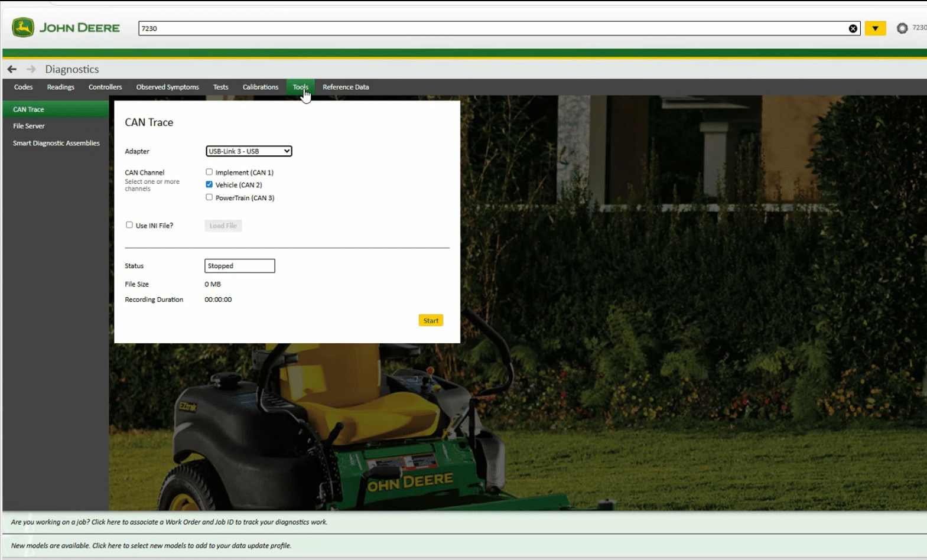Image resolution: width=927 pixels, height=560 pixels.
Task: Go forward with the right arrow icon
Action: tap(31, 69)
